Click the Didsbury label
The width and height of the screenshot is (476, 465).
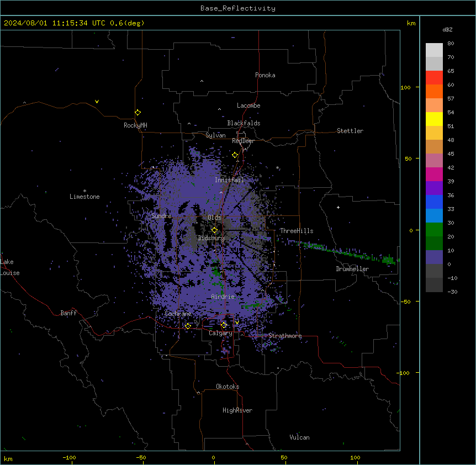(211, 238)
